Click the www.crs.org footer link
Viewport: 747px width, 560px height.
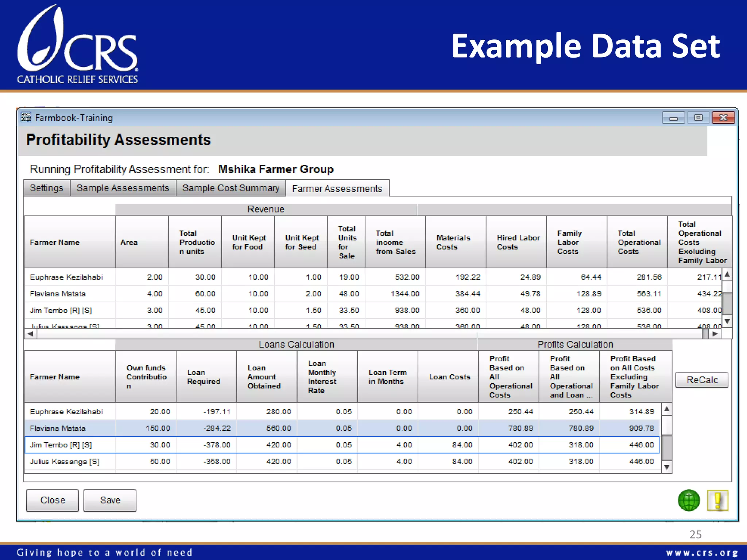(x=702, y=553)
